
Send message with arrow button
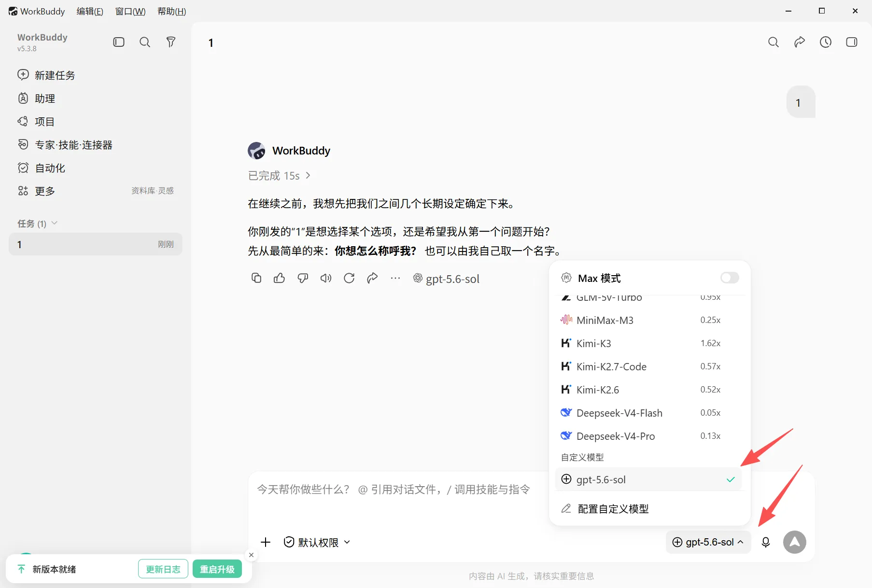[795, 542]
